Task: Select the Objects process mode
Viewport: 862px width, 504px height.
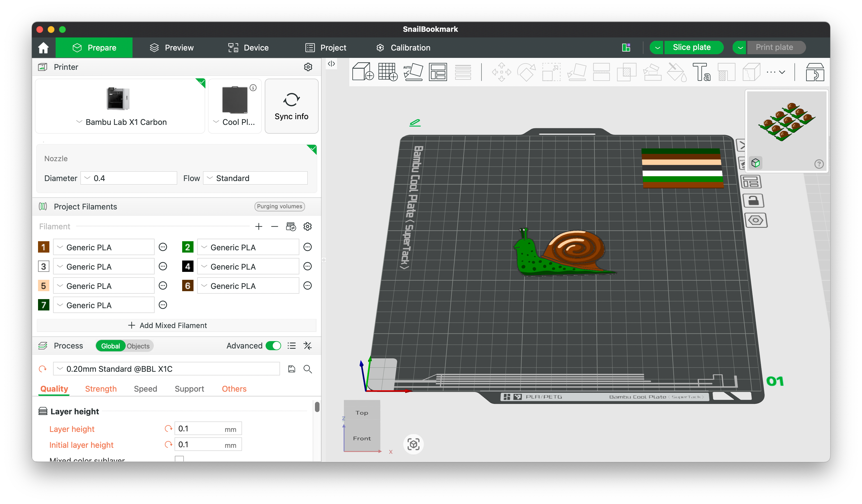Action: coord(138,346)
